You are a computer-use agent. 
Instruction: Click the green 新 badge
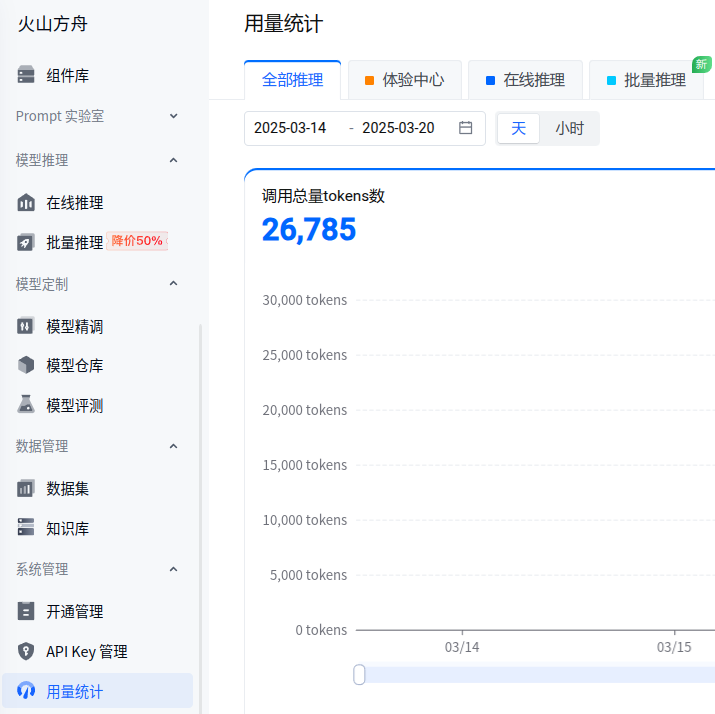[701, 64]
